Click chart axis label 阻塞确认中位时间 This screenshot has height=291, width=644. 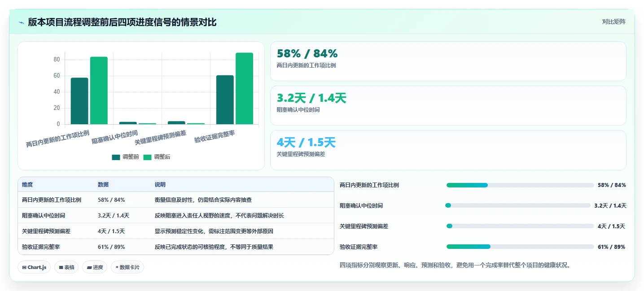point(115,137)
